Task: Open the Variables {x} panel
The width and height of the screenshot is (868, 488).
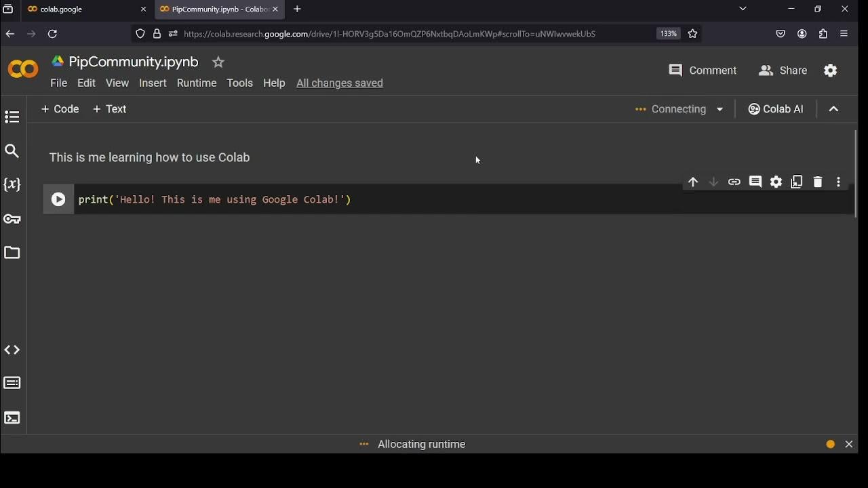Action: (12, 184)
